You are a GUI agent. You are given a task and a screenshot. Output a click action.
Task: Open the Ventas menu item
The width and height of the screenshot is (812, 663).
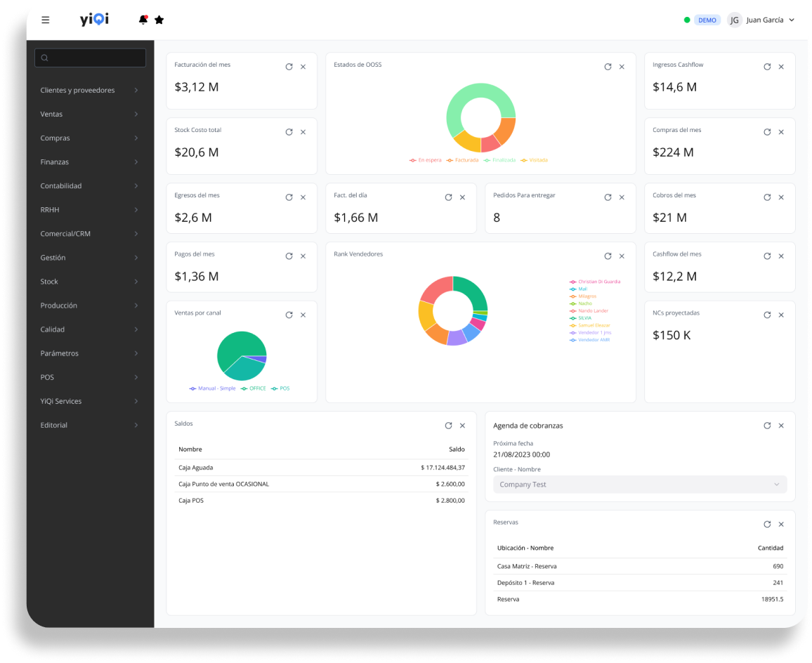click(89, 114)
